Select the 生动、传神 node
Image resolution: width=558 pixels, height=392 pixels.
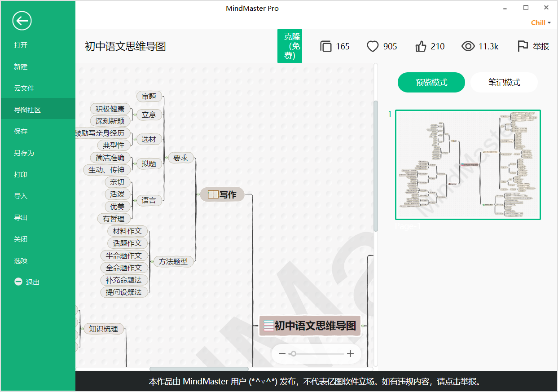point(106,170)
